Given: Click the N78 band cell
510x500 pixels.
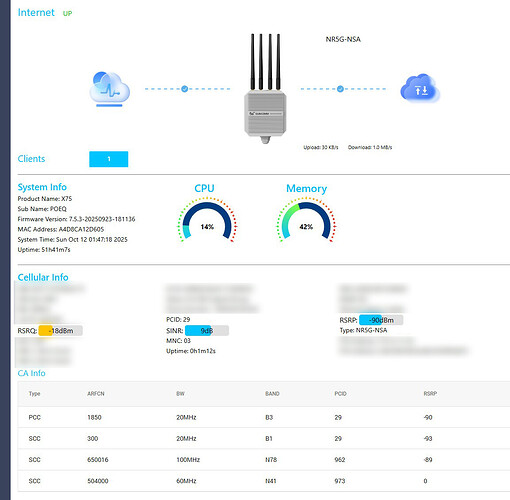Looking at the screenshot, I should pyautogui.click(x=271, y=460).
